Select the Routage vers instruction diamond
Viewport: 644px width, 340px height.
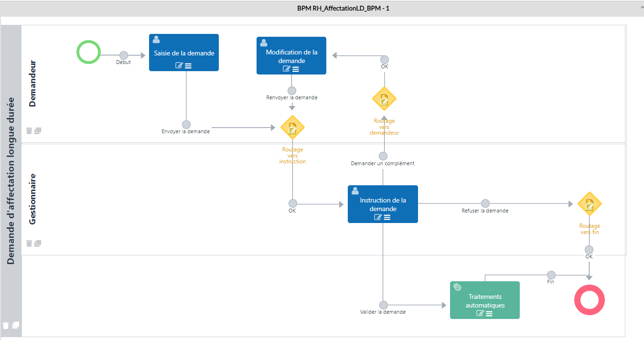292,127
